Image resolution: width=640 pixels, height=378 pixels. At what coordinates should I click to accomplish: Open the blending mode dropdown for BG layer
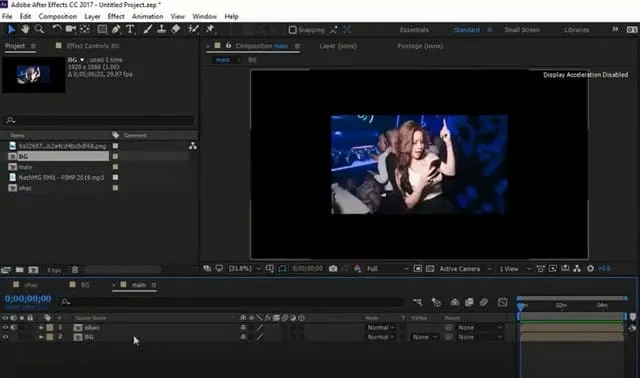[x=381, y=337]
